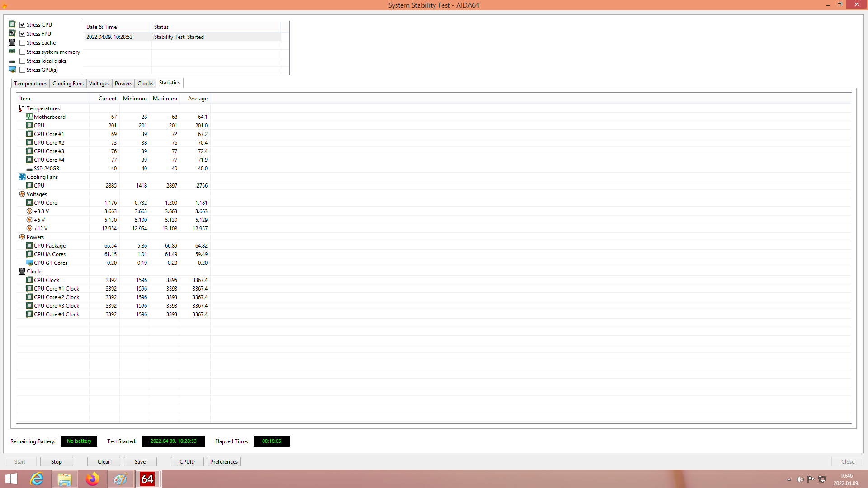Click the Clocks group icon
This screenshot has height=488, width=868.
[x=22, y=272]
